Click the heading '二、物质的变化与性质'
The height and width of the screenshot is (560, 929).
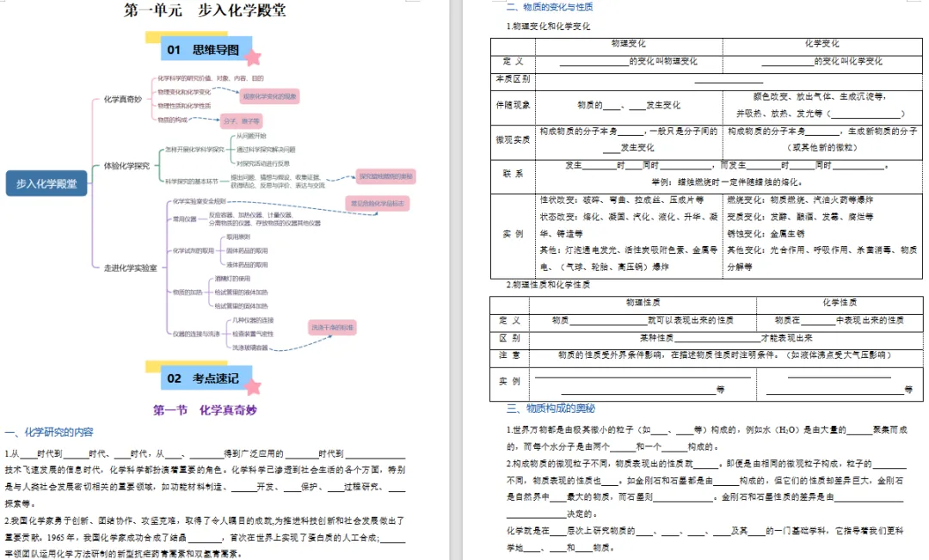tap(549, 7)
